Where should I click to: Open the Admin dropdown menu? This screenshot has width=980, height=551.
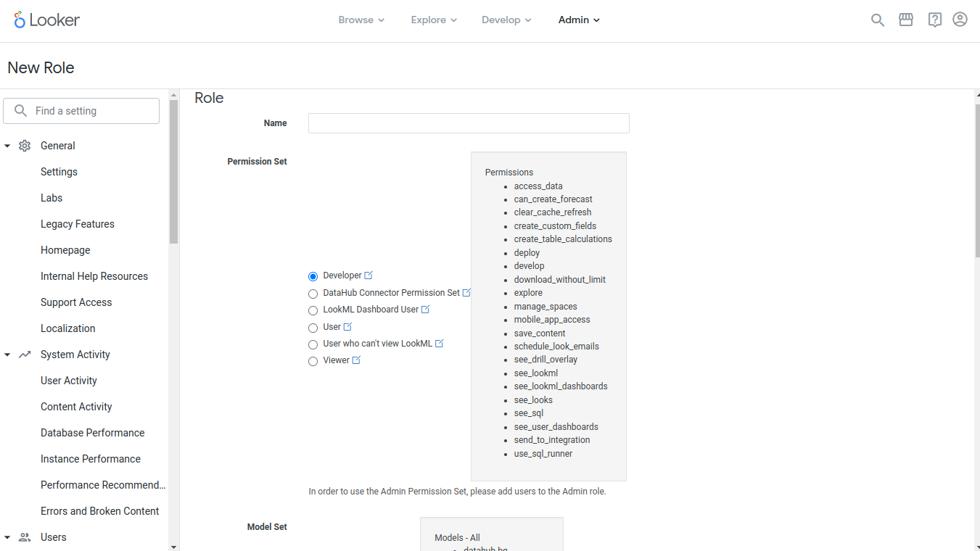[x=579, y=20]
